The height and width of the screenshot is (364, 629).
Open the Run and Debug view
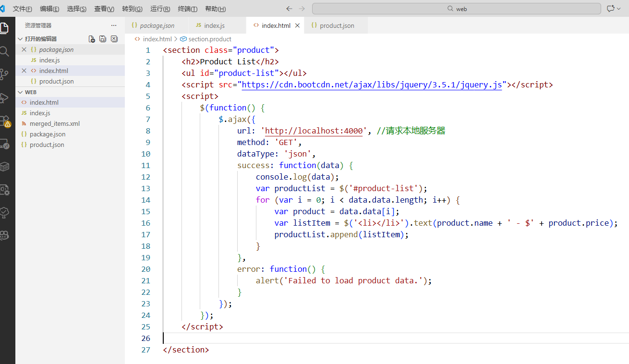[4, 98]
